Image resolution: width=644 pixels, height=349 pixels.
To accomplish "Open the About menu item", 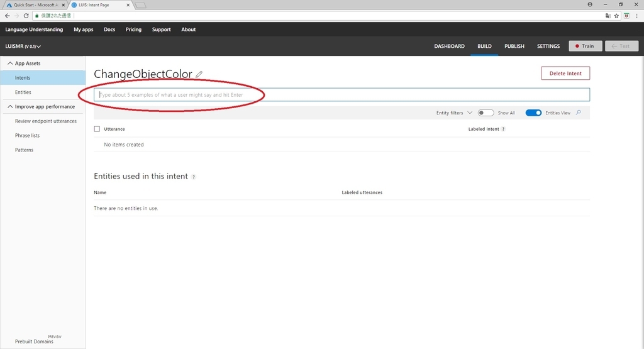I will [x=189, y=30].
